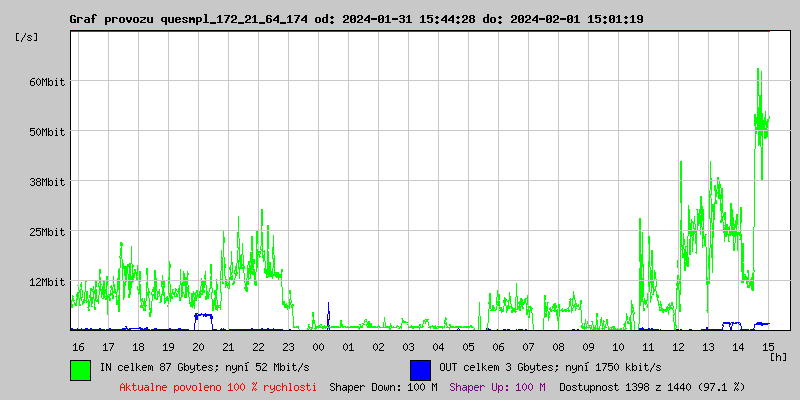Click the 38Mbit y-axis label
Screen dimensions: 800x400
click(x=47, y=182)
